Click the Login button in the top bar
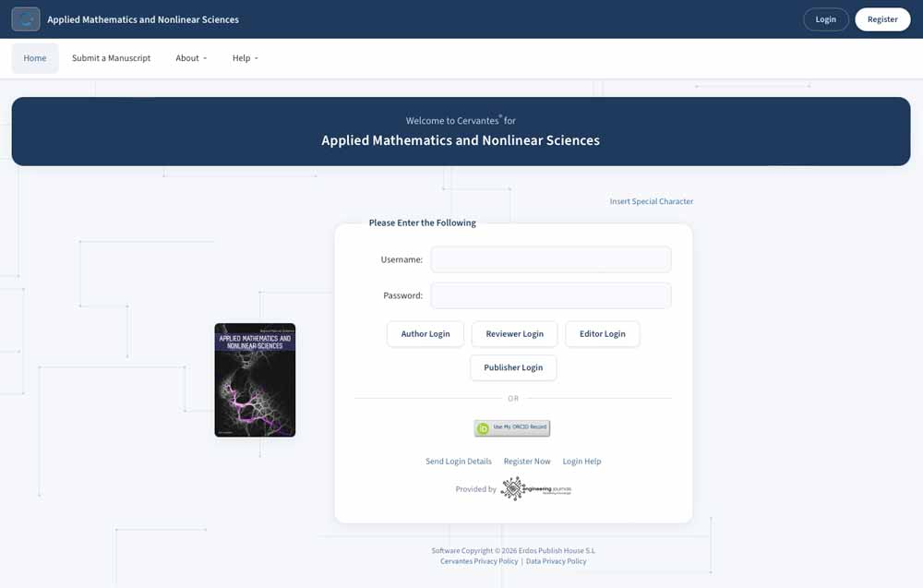The width and height of the screenshot is (923, 588). click(826, 19)
